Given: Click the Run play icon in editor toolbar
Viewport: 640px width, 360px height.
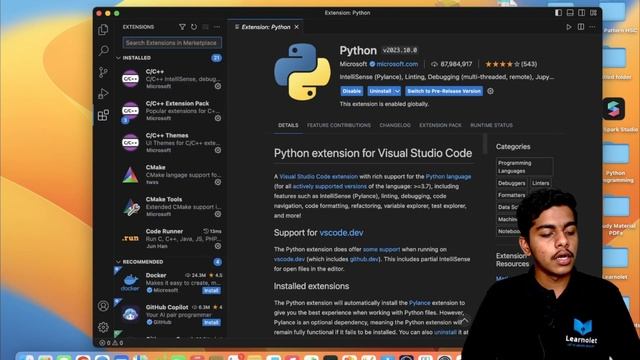Looking at the screenshot, I should coord(569,27).
